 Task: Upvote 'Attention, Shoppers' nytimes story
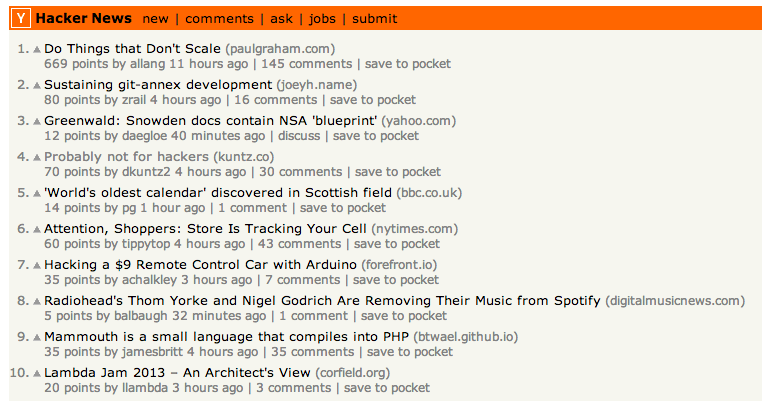point(37,229)
